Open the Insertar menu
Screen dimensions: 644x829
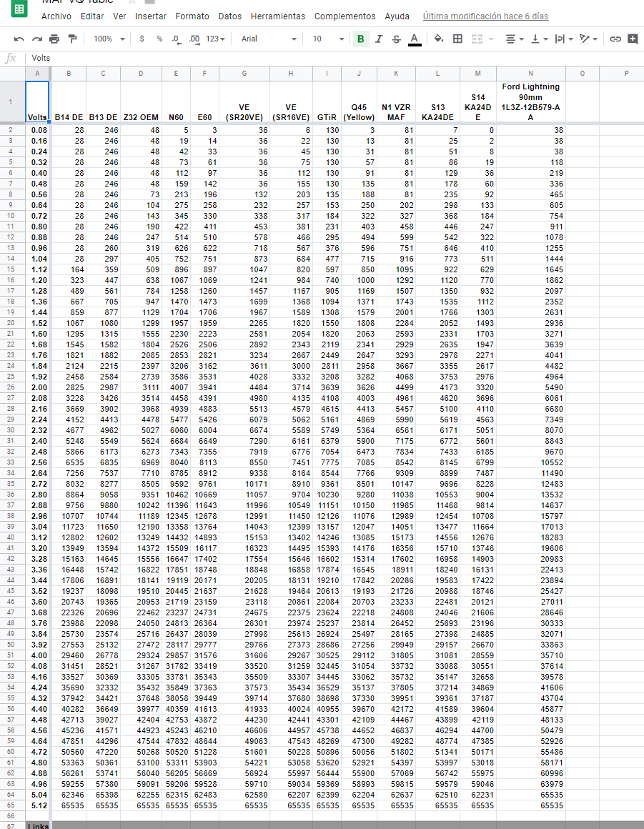point(151,16)
